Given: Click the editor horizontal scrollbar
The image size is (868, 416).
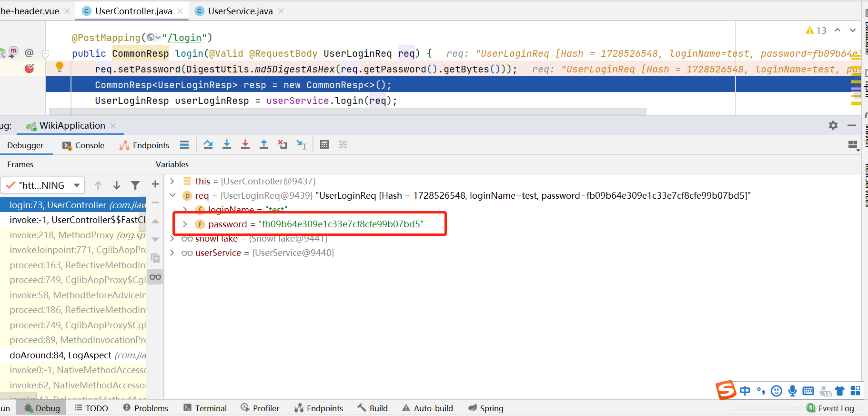Looking at the screenshot, I should [348, 111].
